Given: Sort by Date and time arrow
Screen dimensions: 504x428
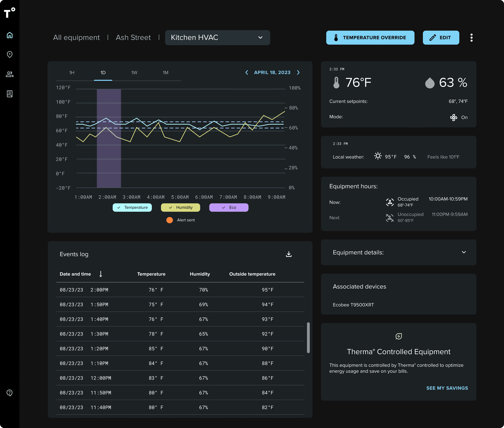Looking at the screenshot, I should click(101, 274).
